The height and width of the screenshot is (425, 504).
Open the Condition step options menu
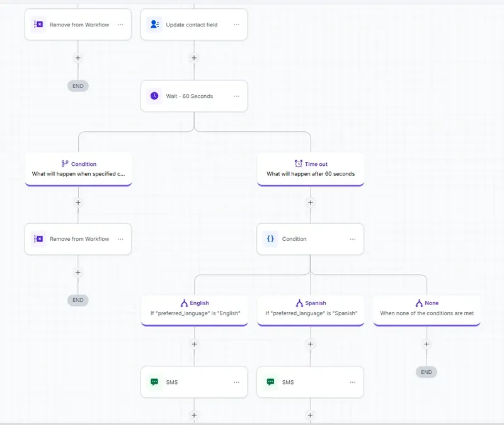click(353, 239)
